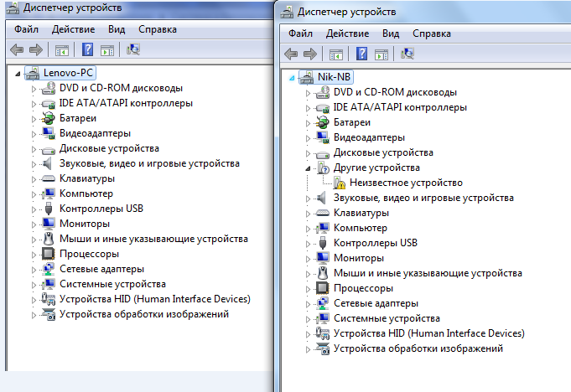Select Устройства HID row in Lenovo-PC window
This screenshot has height=392, width=571.
[155, 299]
